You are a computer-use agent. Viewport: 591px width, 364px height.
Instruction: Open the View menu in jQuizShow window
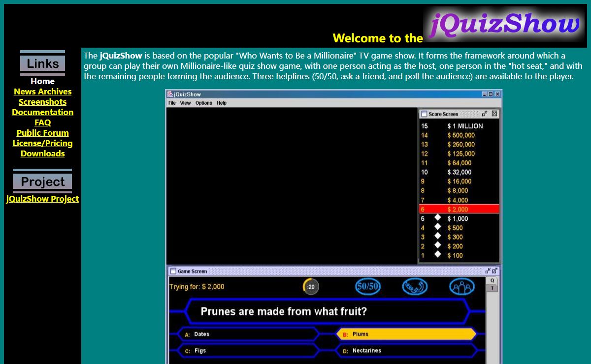185,103
